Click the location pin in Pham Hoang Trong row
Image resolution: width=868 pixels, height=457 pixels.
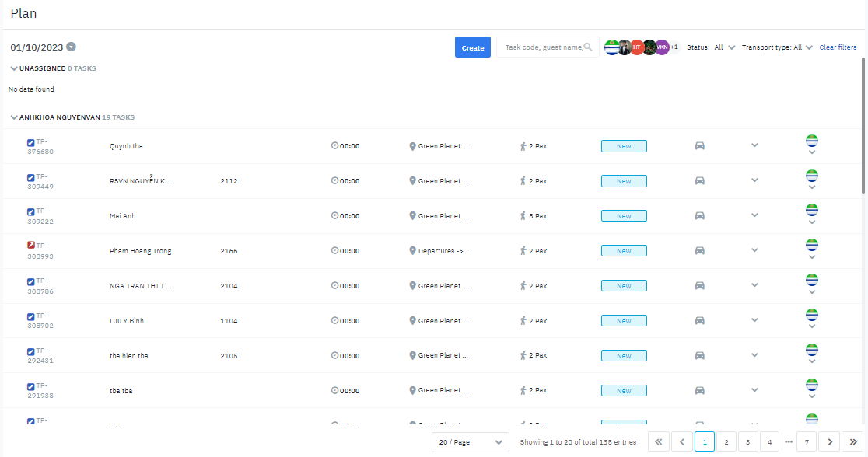pos(412,251)
